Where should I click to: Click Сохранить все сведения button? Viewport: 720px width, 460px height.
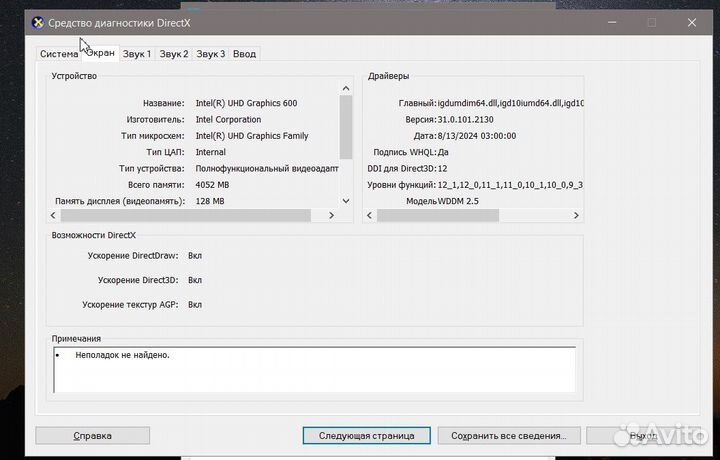(x=508, y=436)
